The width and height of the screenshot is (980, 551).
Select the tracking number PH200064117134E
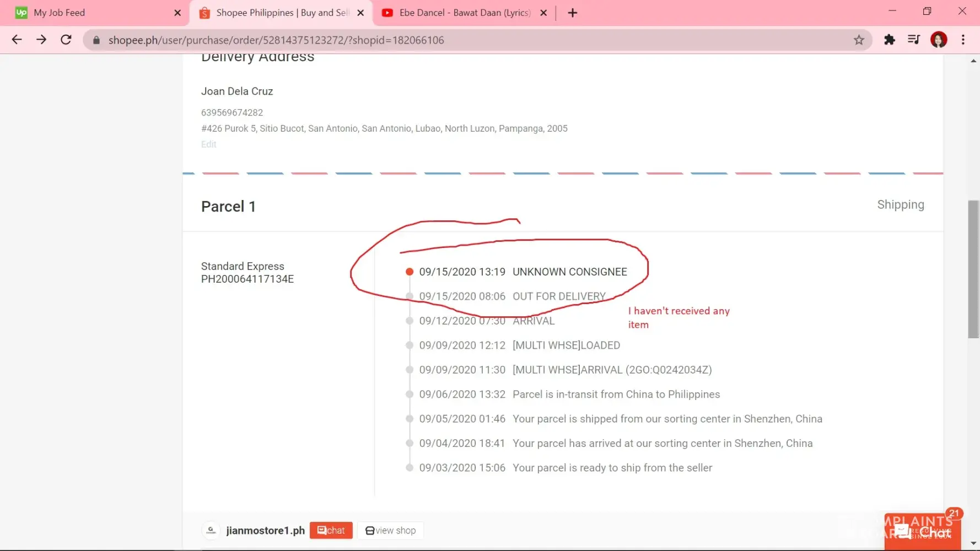(x=247, y=279)
